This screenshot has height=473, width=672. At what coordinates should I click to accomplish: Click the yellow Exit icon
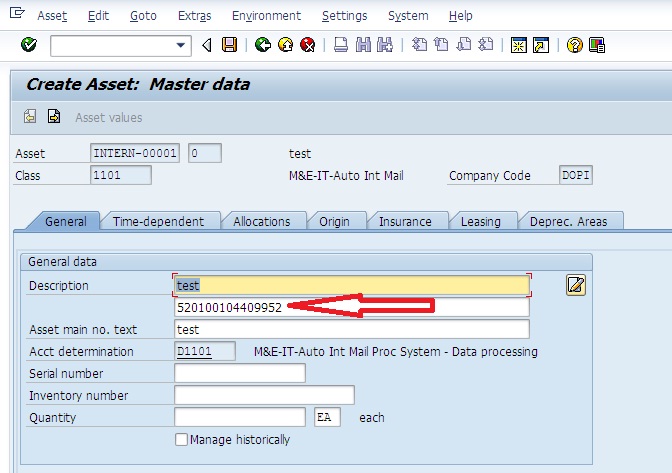pyautogui.click(x=286, y=45)
